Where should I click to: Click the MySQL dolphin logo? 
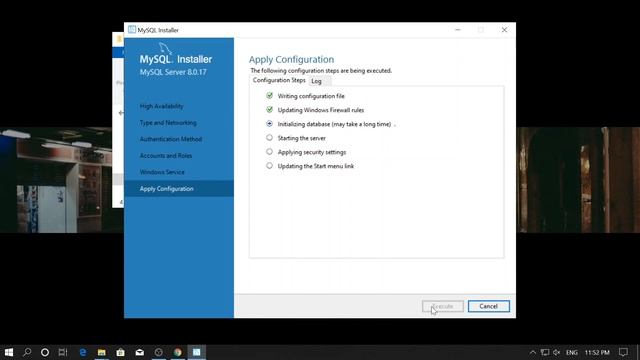[x=165, y=49]
